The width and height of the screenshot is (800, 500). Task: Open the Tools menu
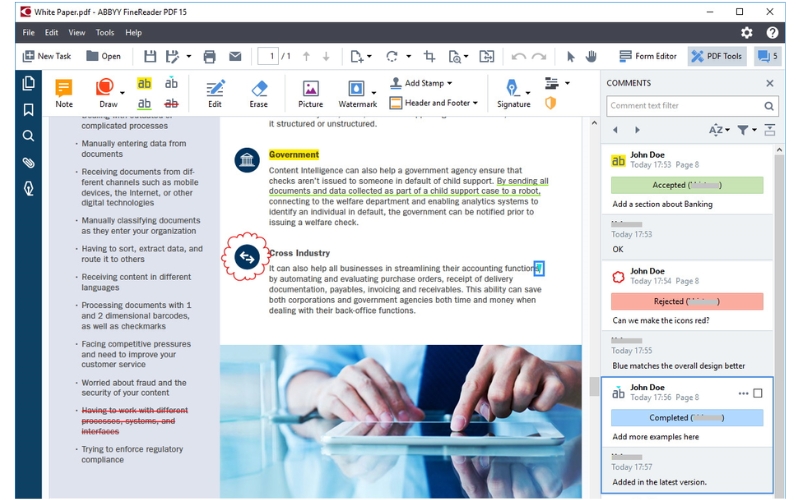[105, 33]
